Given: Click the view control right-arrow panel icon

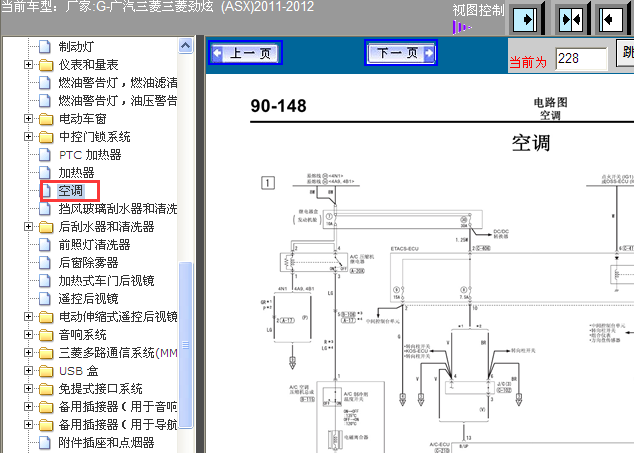Looking at the screenshot, I should click(x=525, y=19).
